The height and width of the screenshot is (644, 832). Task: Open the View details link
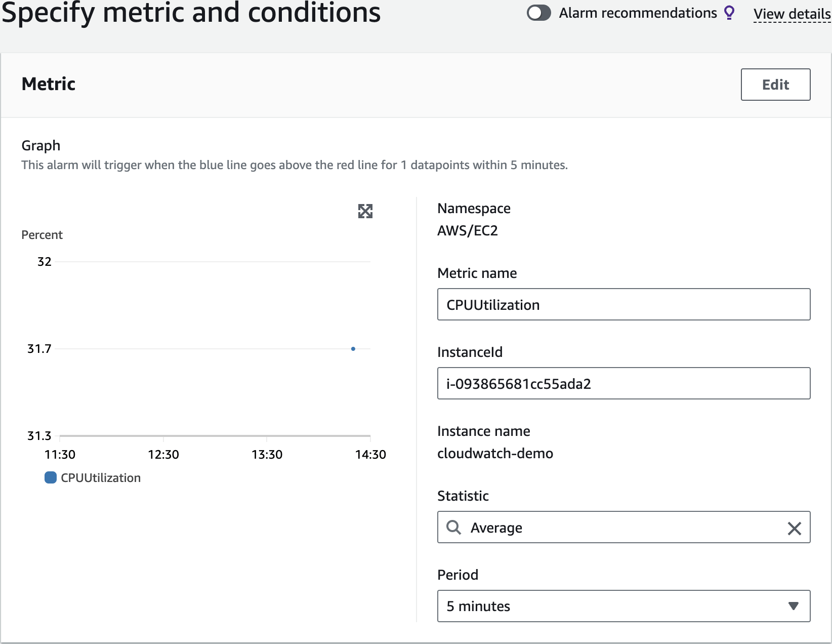(792, 14)
